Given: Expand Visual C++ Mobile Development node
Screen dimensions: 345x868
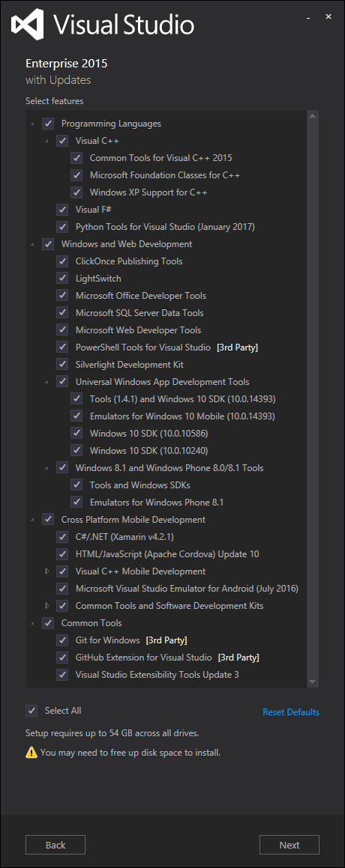Looking at the screenshot, I should click(x=47, y=571).
